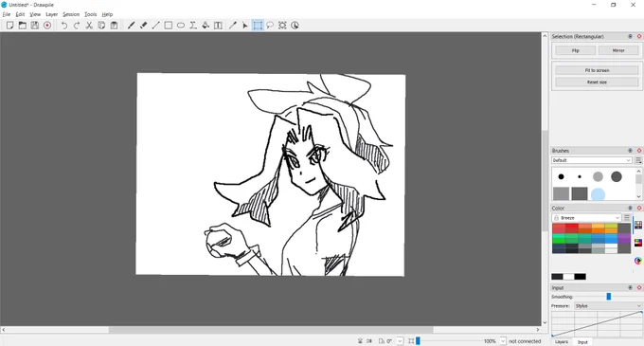Expand the Default brush set dropdown

(591, 160)
